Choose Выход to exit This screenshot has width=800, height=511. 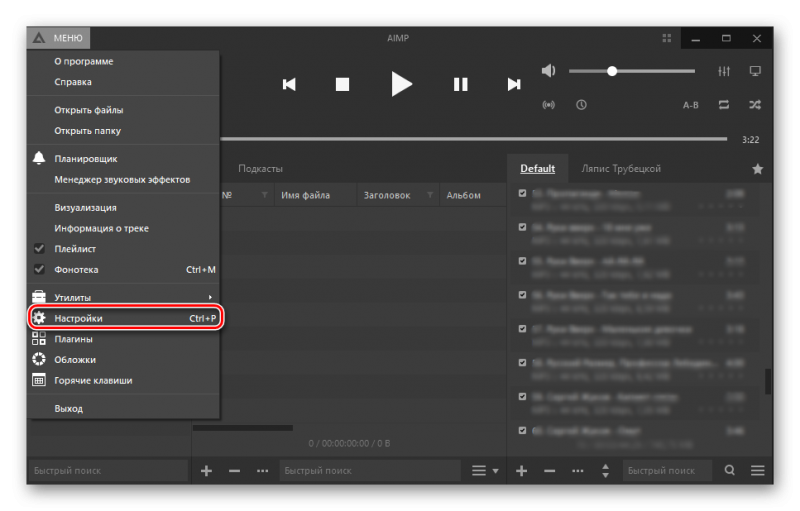123,408
